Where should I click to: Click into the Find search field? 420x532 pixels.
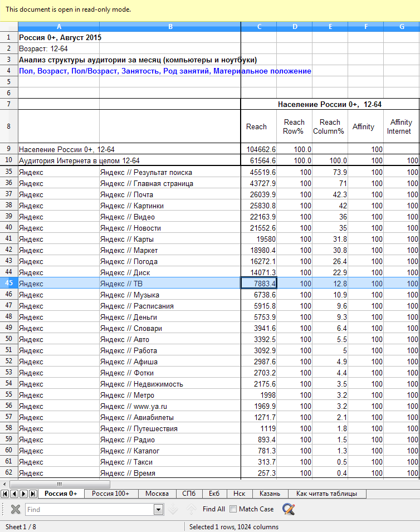pos(90,509)
